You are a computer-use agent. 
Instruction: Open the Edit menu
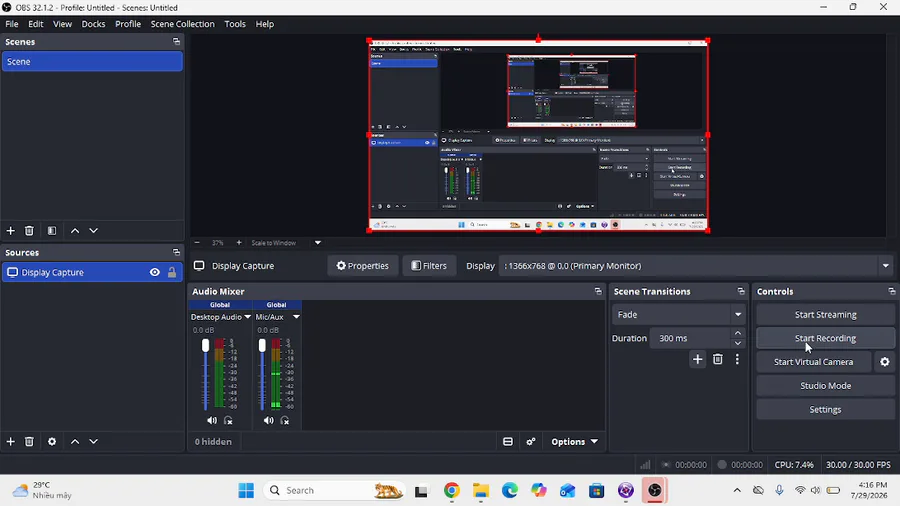36,24
